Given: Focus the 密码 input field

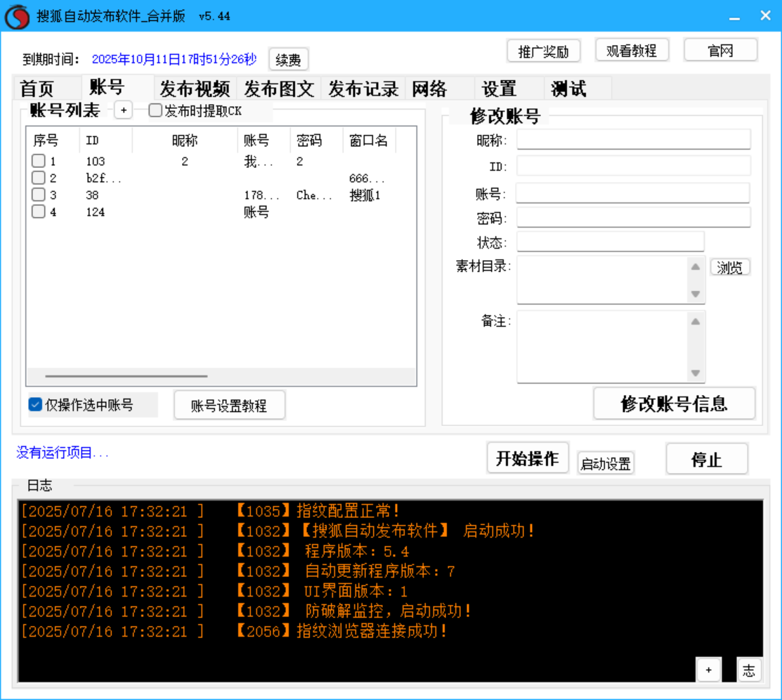Looking at the screenshot, I should 633,217.
